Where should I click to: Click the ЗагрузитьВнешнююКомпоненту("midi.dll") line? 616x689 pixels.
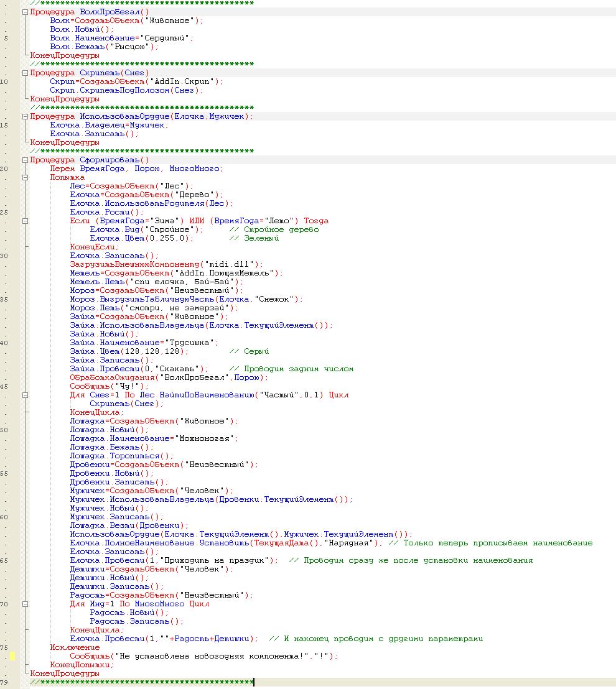[166, 264]
